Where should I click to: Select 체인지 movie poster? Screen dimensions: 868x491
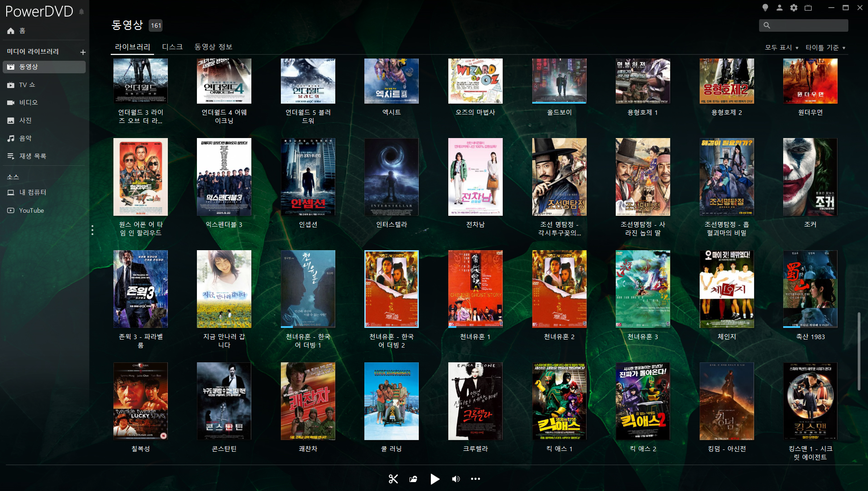(x=727, y=289)
